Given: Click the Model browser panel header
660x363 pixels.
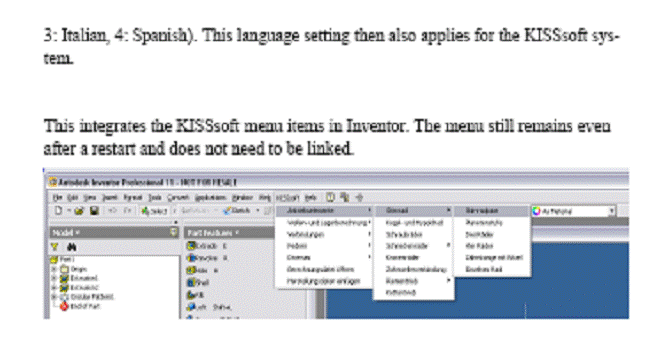Looking at the screenshot, I should pos(114,232).
